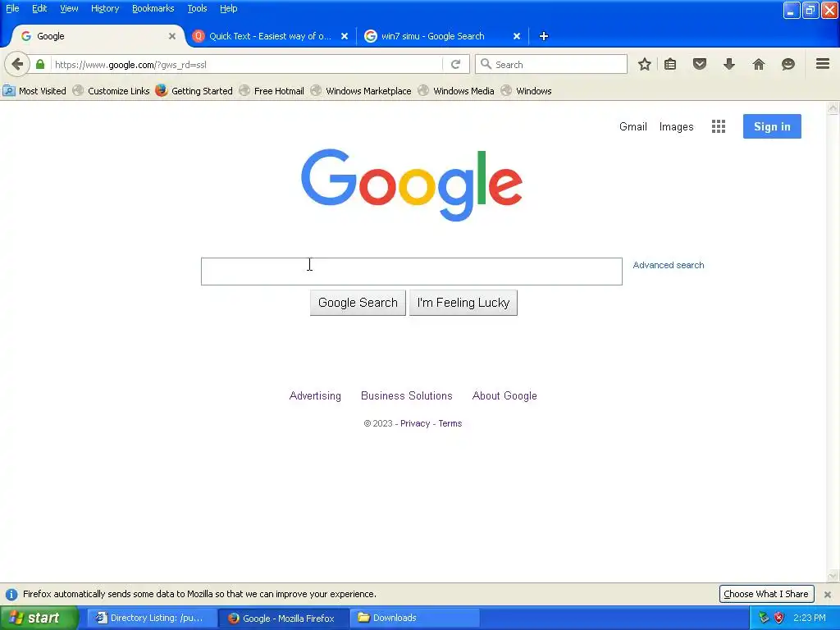This screenshot has height=630, width=840.
Task: Close the win7 simu Google Search tab
Action: pyautogui.click(x=517, y=36)
